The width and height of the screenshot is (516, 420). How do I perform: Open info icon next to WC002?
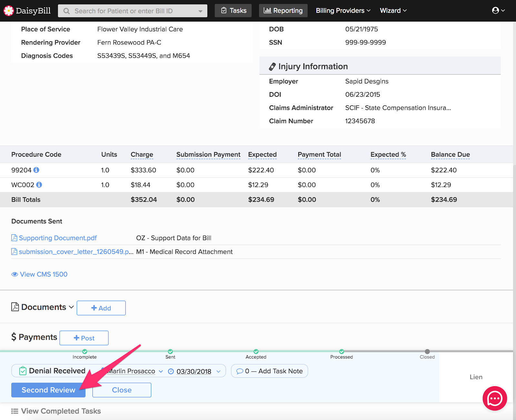point(39,185)
